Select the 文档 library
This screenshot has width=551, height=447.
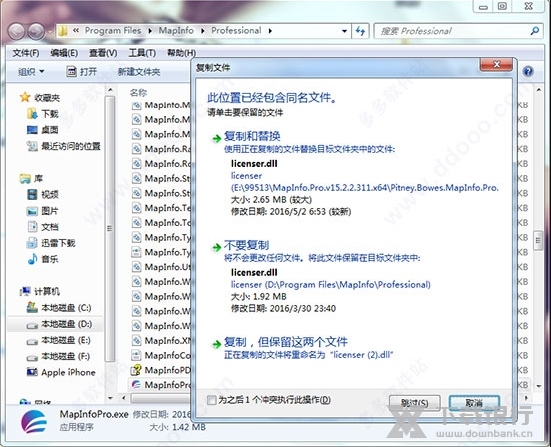[x=43, y=227]
